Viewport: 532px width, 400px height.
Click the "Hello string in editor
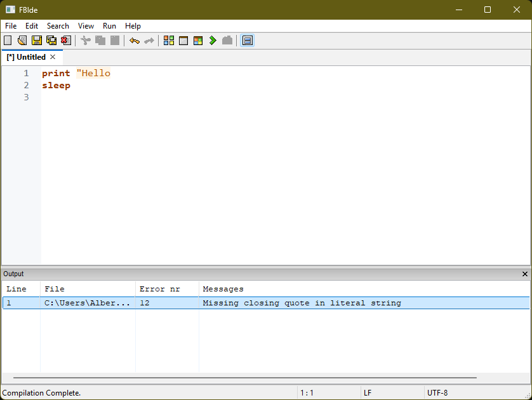(93, 73)
